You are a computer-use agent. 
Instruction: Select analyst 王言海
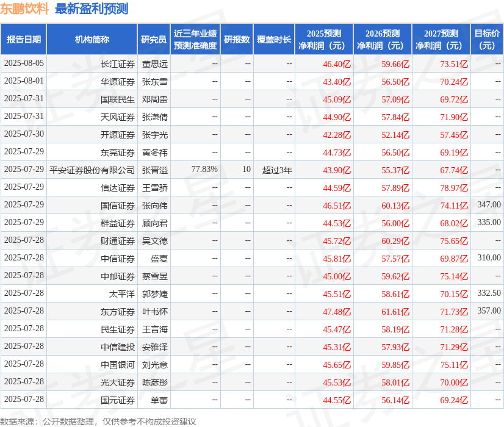155,329
